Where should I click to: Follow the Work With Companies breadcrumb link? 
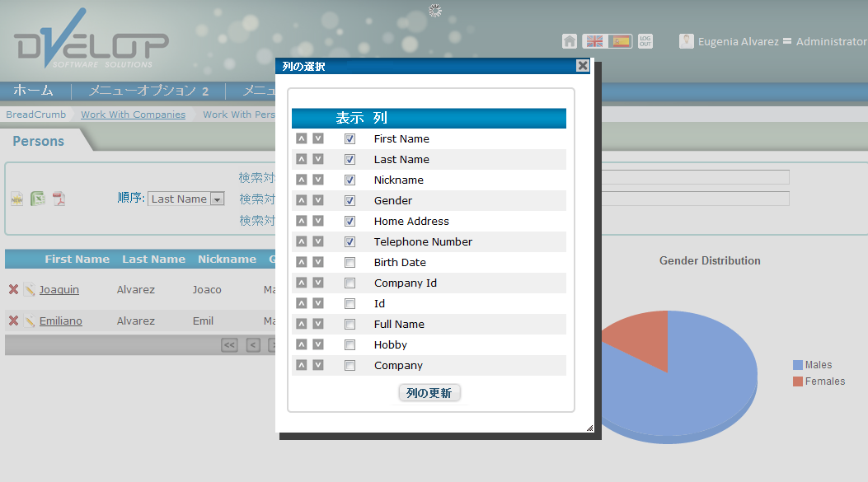[x=133, y=115]
